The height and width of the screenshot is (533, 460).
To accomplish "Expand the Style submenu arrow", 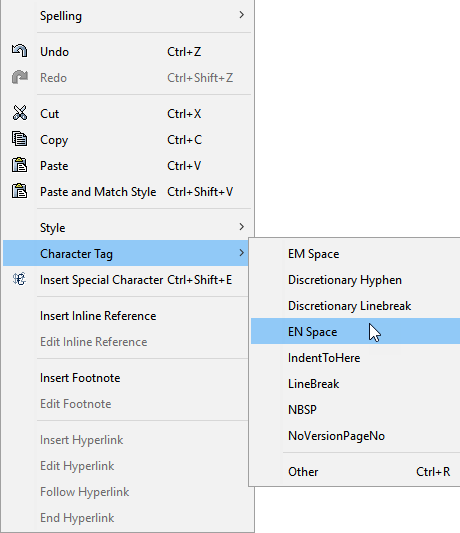I will tap(241, 226).
